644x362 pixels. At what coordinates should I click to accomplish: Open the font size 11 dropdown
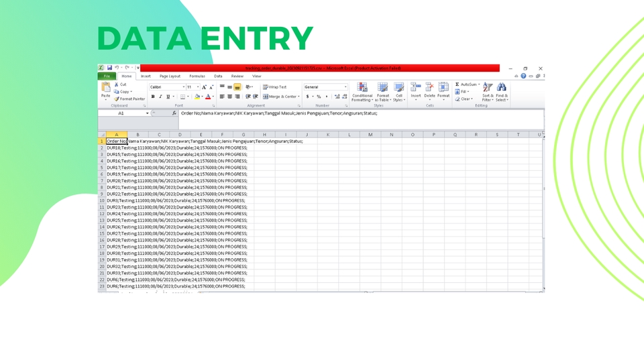[198, 87]
